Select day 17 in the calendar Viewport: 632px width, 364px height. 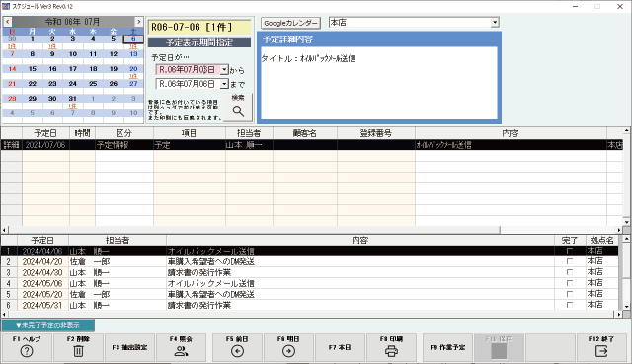(x=72, y=69)
